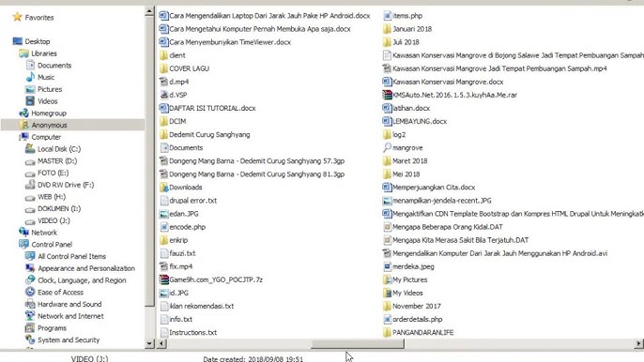Click the horizontal scrollbar thumb in file list
This screenshot has height=362, width=644.
point(358,343)
